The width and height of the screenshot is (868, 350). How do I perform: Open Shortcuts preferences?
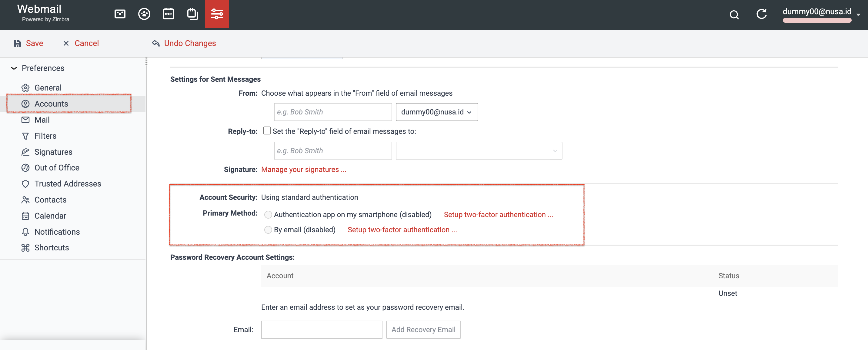click(x=52, y=248)
